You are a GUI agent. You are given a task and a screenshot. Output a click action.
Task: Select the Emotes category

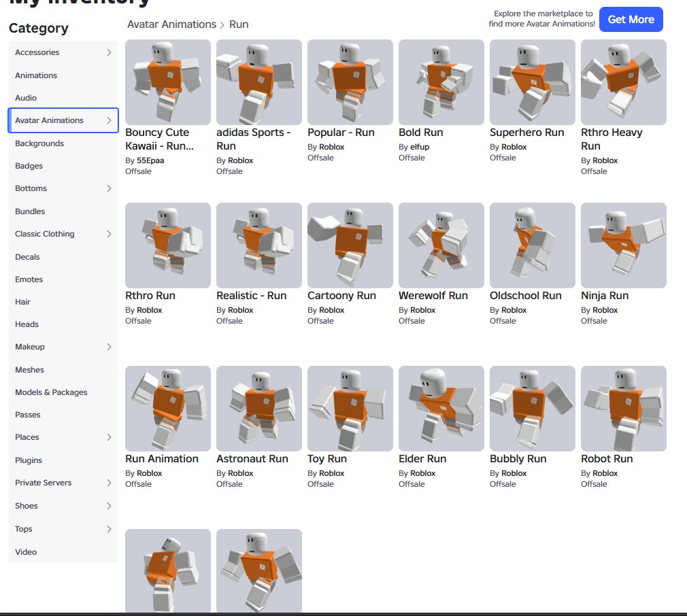coord(63,279)
